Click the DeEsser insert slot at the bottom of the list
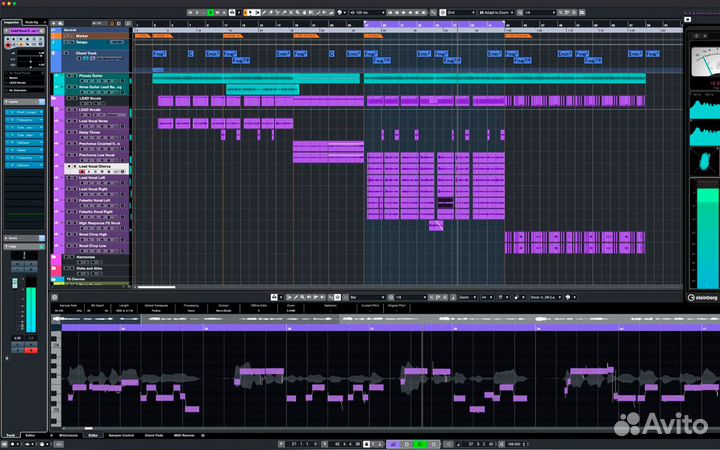 click(x=24, y=165)
